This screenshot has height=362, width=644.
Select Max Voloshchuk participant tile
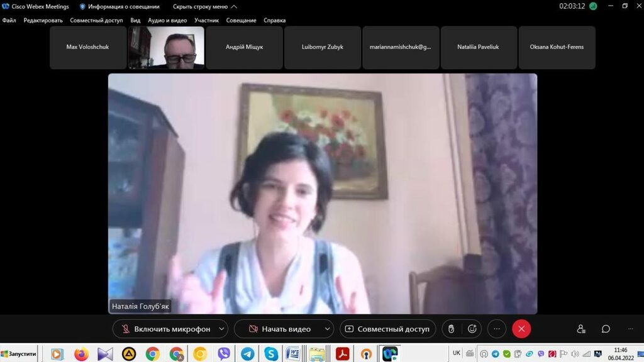coord(87,47)
